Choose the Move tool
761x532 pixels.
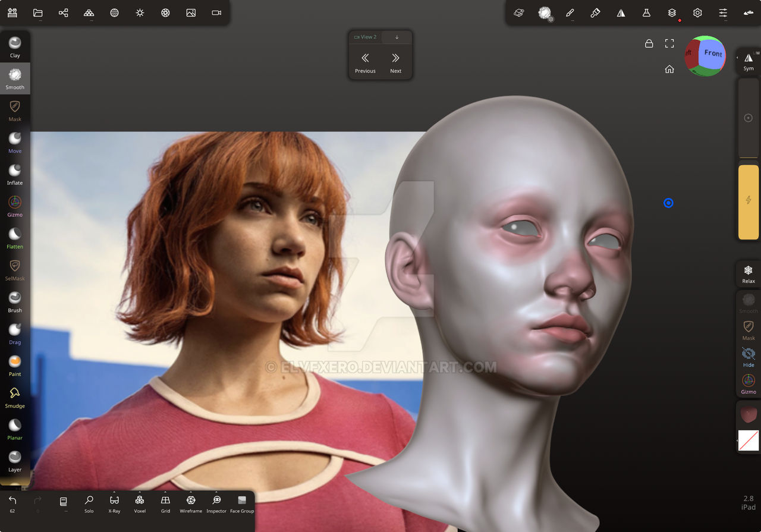(15, 142)
